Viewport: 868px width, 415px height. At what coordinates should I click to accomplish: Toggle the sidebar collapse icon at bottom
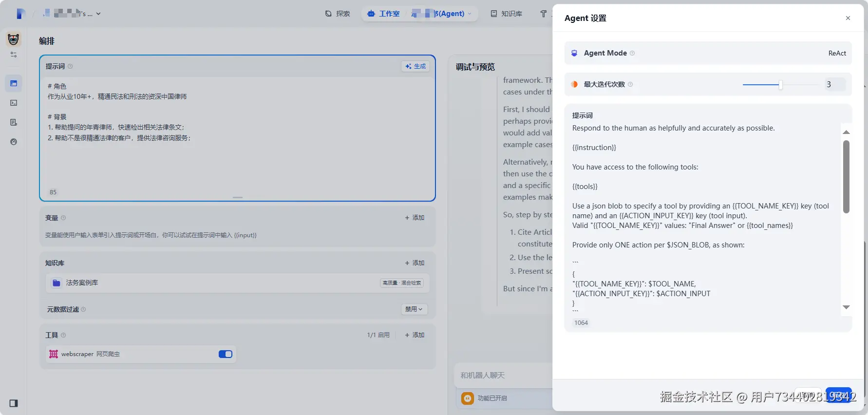click(14, 403)
